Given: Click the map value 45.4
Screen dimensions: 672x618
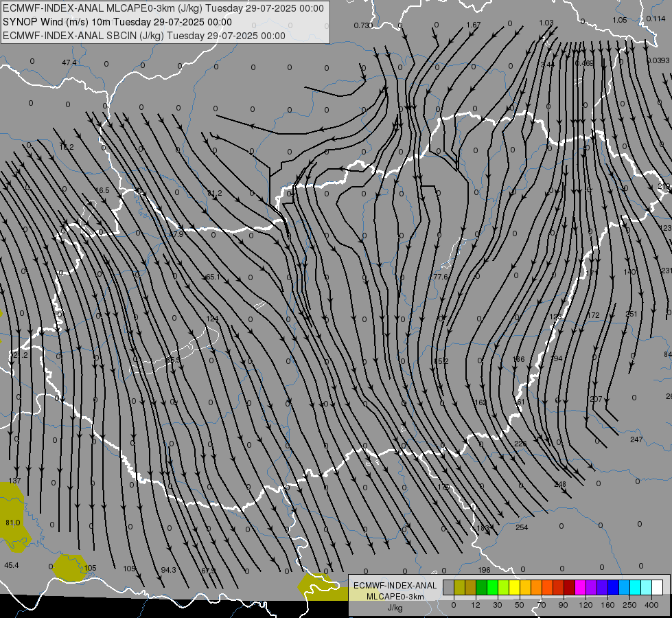Looking at the screenshot, I should pos(11,565).
